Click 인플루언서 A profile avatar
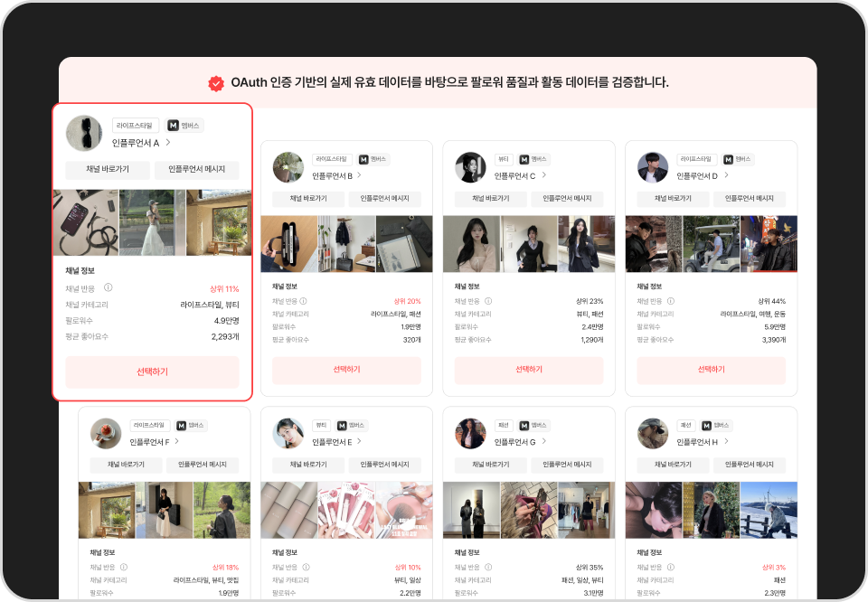The height and width of the screenshot is (602, 868). point(84,134)
